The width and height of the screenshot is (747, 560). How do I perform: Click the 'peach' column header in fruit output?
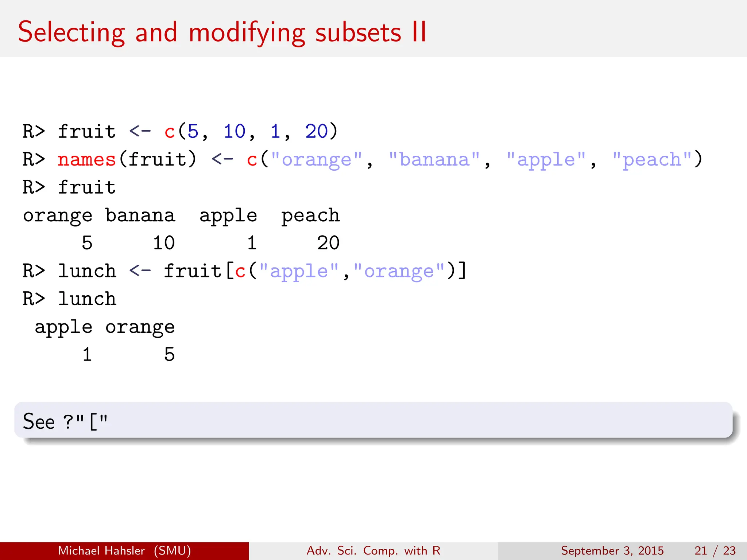310,216
